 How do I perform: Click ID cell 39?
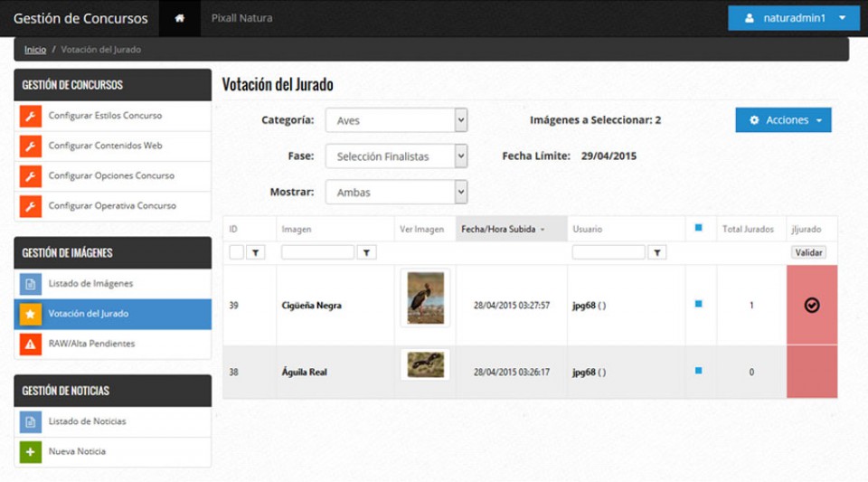pyautogui.click(x=233, y=306)
